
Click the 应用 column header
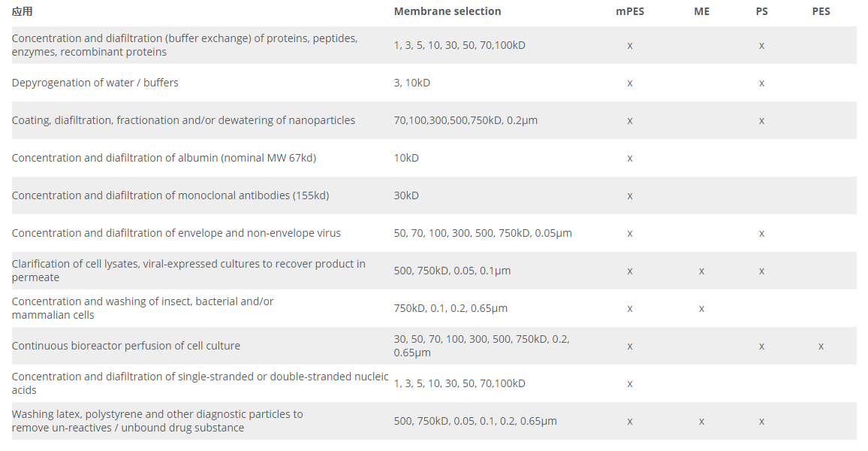23,12
